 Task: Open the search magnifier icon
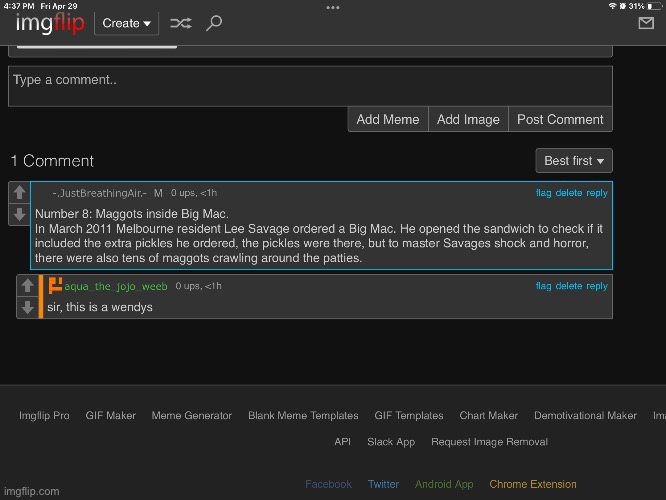tap(214, 23)
